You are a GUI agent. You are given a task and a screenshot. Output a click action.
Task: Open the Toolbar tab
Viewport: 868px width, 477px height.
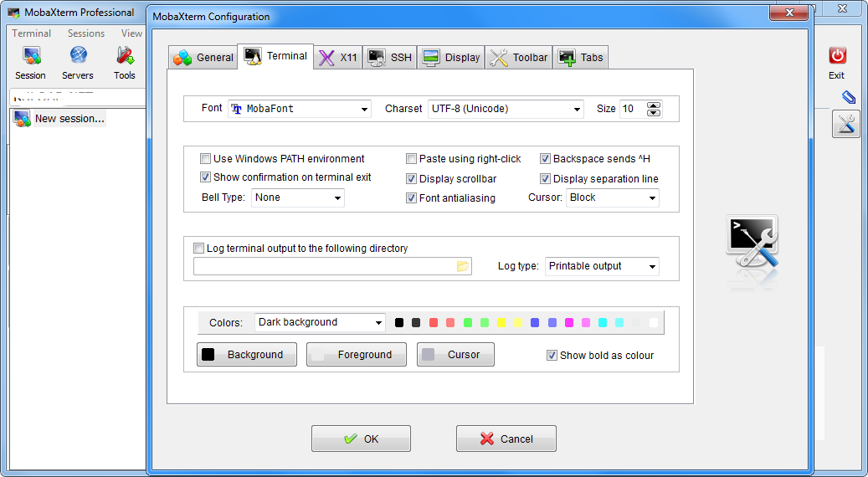click(519, 57)
